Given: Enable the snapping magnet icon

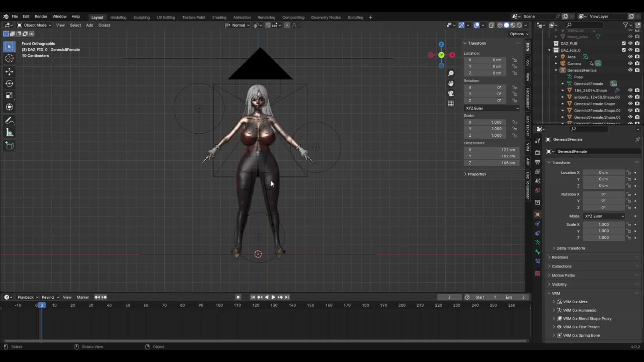Looking at the screenshot, I should [268, 25].
